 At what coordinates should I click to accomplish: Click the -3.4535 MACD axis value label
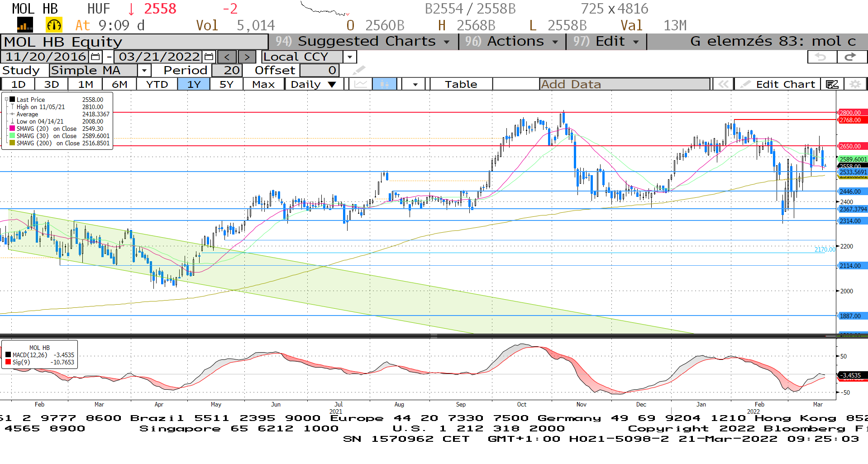coord(853,375)
